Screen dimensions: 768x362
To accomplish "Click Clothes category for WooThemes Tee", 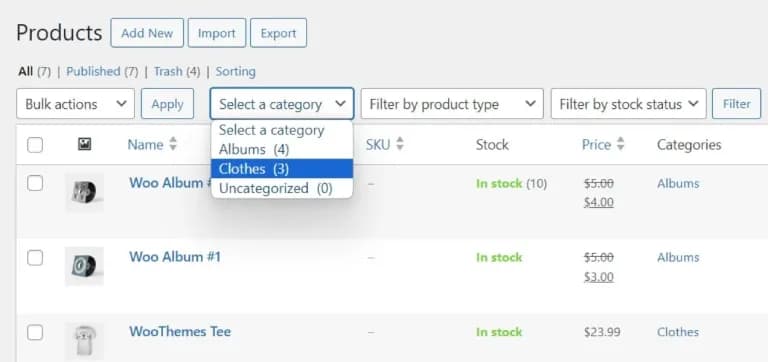I will tap(678, 332).
